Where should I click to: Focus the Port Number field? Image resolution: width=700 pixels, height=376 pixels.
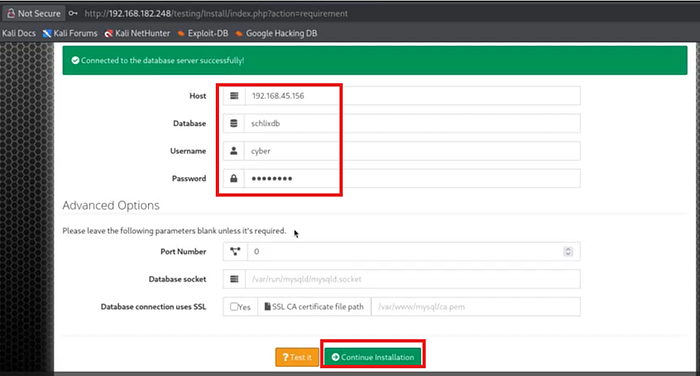click(x=414, y=251)
